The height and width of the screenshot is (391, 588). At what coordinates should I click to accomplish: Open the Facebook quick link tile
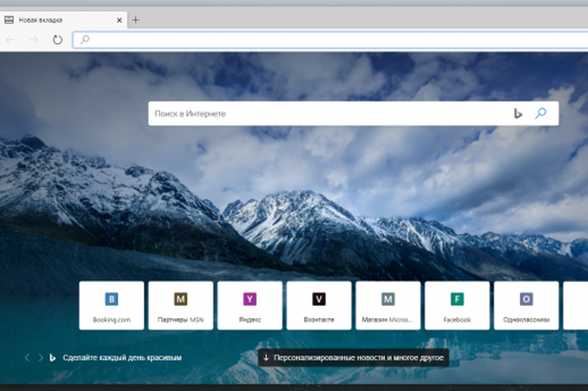(x=457, y=306)
